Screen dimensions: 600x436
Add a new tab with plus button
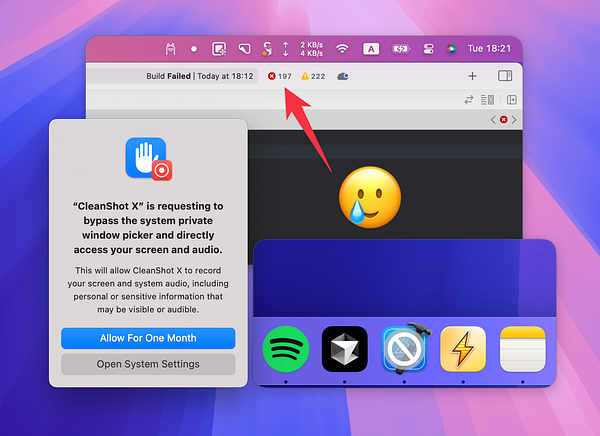pyautogui.click(x=473, y=76)
